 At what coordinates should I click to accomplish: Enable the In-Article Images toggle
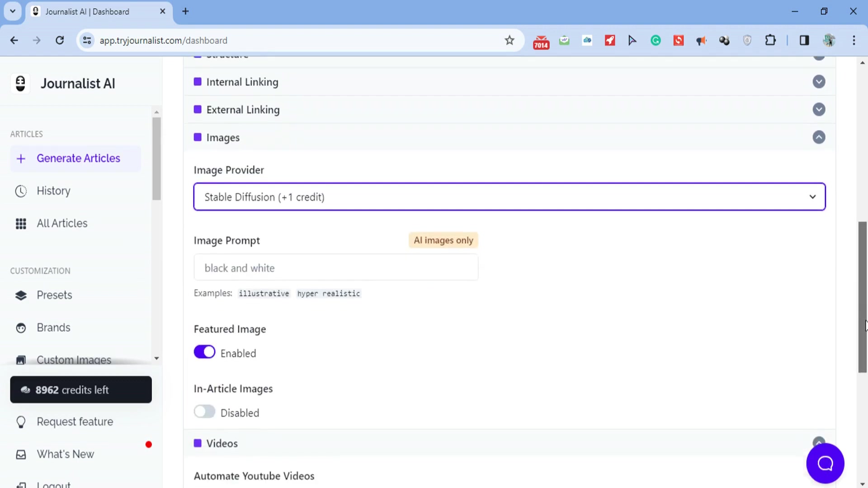tap(204, 412)
